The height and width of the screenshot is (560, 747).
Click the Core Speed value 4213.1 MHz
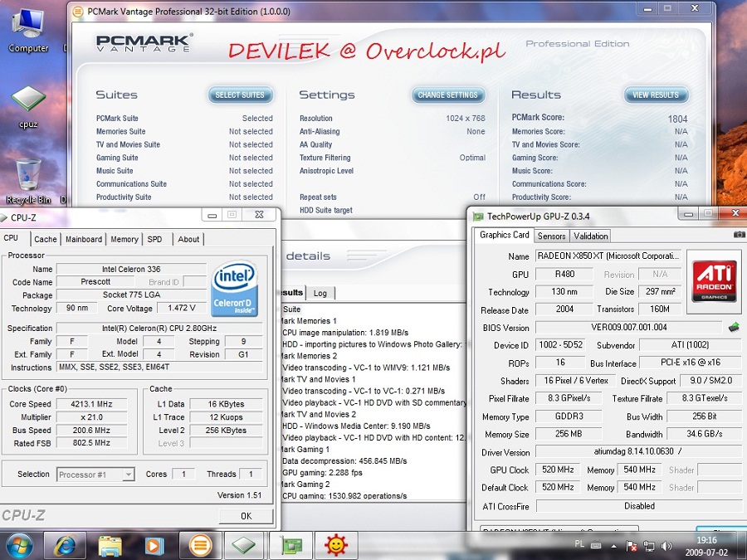coord(91,404)
